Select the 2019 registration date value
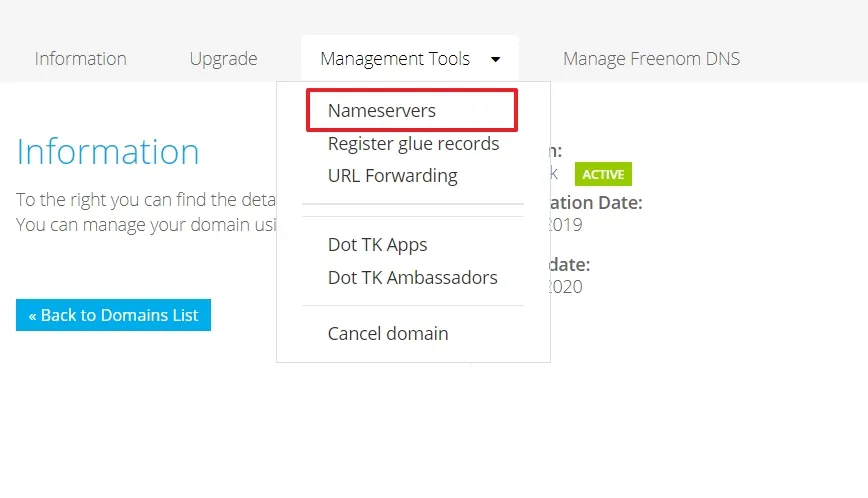 point(566,225)
